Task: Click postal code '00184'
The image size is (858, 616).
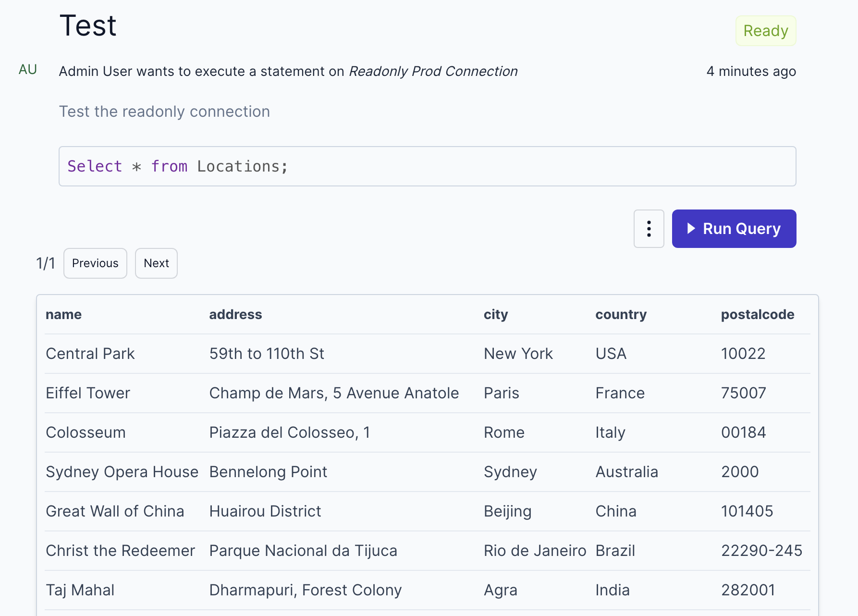Action: click(x=744, y=432)
